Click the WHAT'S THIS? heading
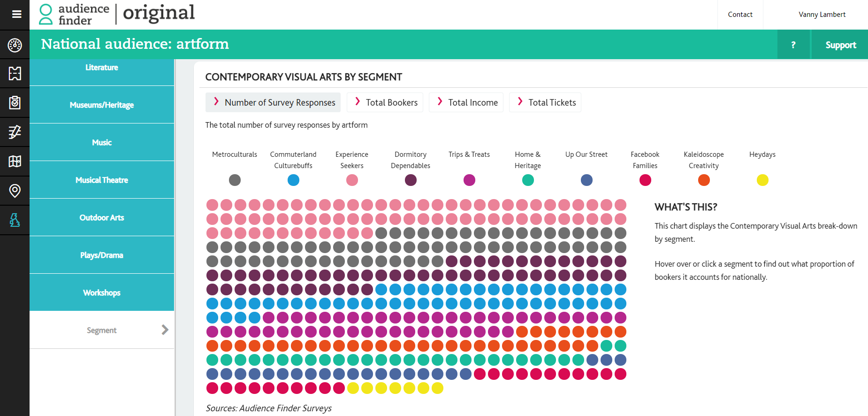The height and width of the screenshot is (416, 868). click(x=686, y=207)
